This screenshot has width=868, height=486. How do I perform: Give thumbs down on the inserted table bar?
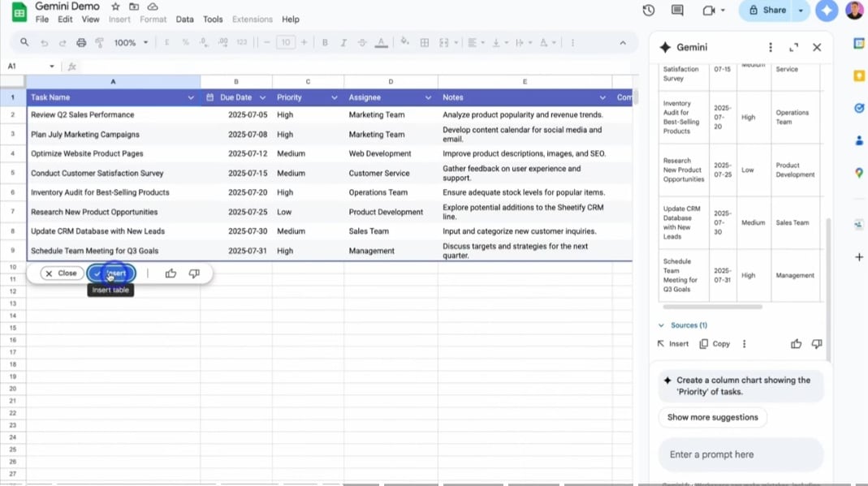[194, 273]
